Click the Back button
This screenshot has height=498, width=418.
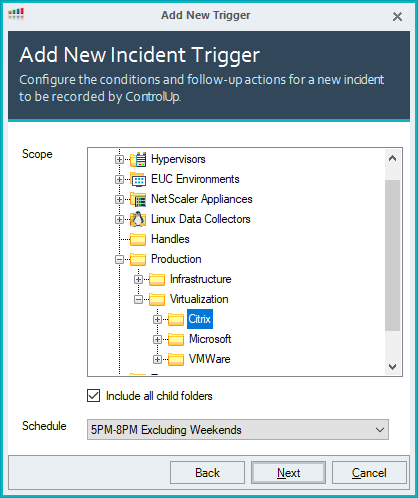(207, 473)
